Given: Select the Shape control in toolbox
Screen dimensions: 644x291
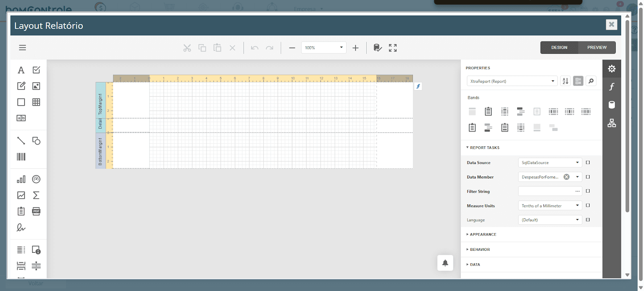Looking at the screenshot, I should point(36,141).
